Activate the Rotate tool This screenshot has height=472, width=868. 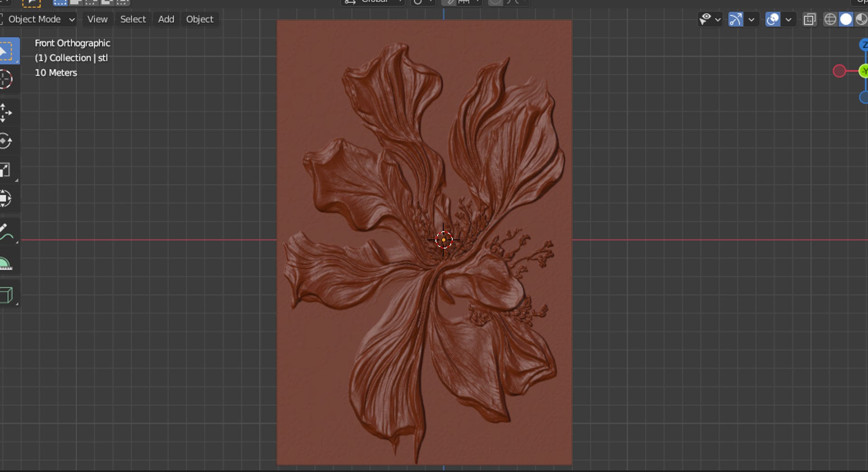tap(6, 141)
